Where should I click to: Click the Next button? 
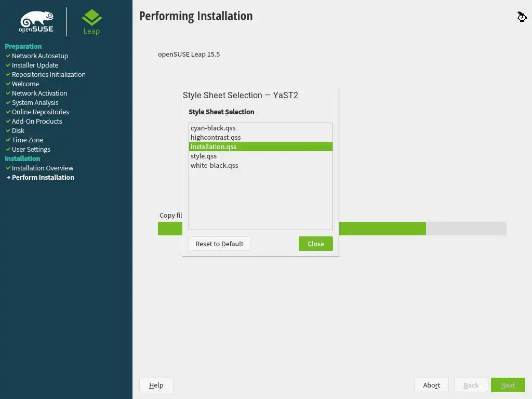point(508,385)
